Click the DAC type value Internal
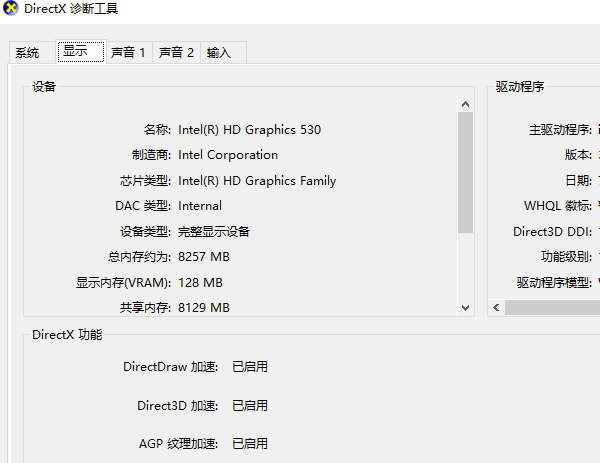This screenshot has width=600, height=463. tap(200, 206)
